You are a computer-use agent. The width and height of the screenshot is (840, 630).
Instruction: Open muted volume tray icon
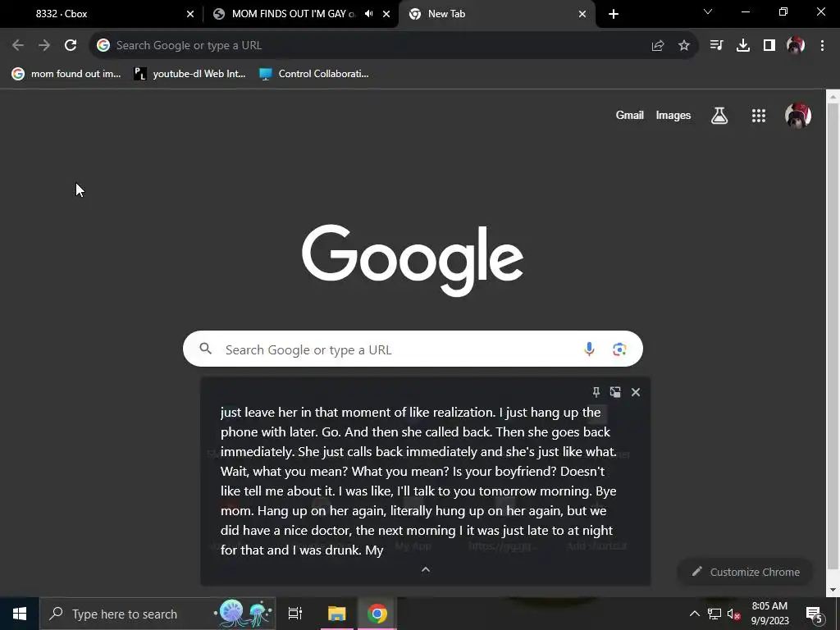(733, 614)
